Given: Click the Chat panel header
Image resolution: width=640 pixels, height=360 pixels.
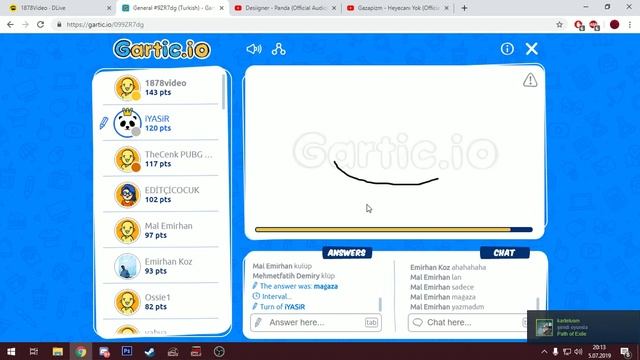Looking at the screenshot, I should (x=504, y=253).
